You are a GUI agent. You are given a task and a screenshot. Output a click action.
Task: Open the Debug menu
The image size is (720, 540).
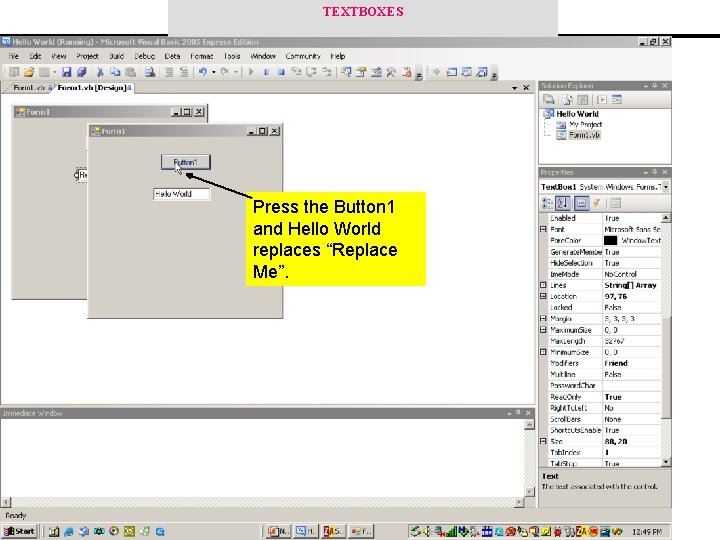pos(144,56)
